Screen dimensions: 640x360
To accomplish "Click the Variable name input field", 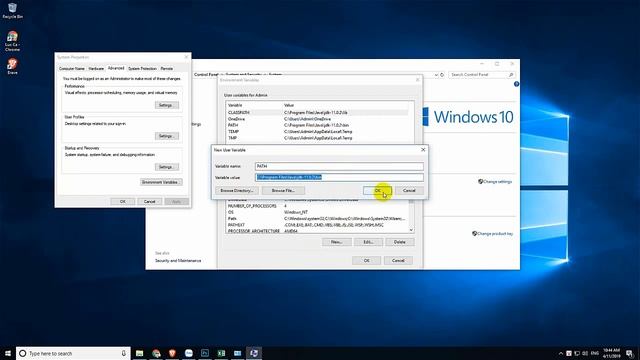I will (x=339, y=166).
